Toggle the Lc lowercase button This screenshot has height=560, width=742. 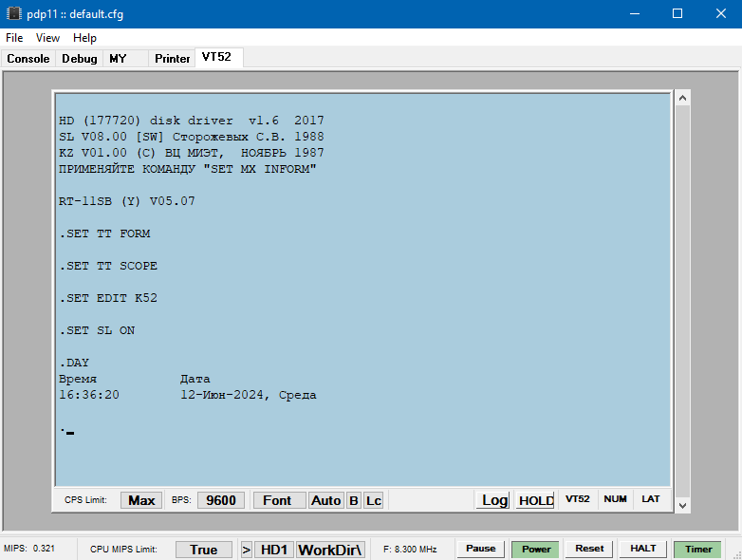pos(373,500)
